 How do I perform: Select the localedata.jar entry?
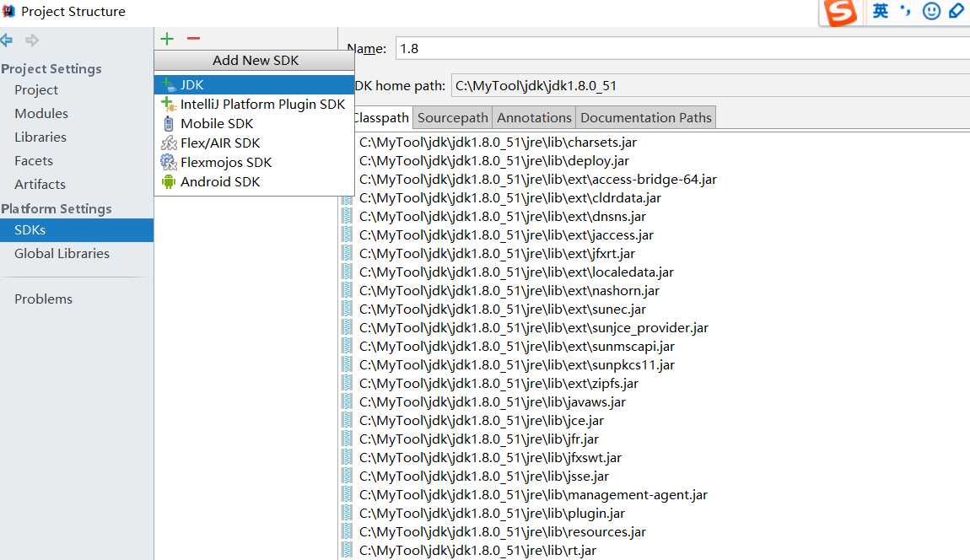[x=516, y=272]
